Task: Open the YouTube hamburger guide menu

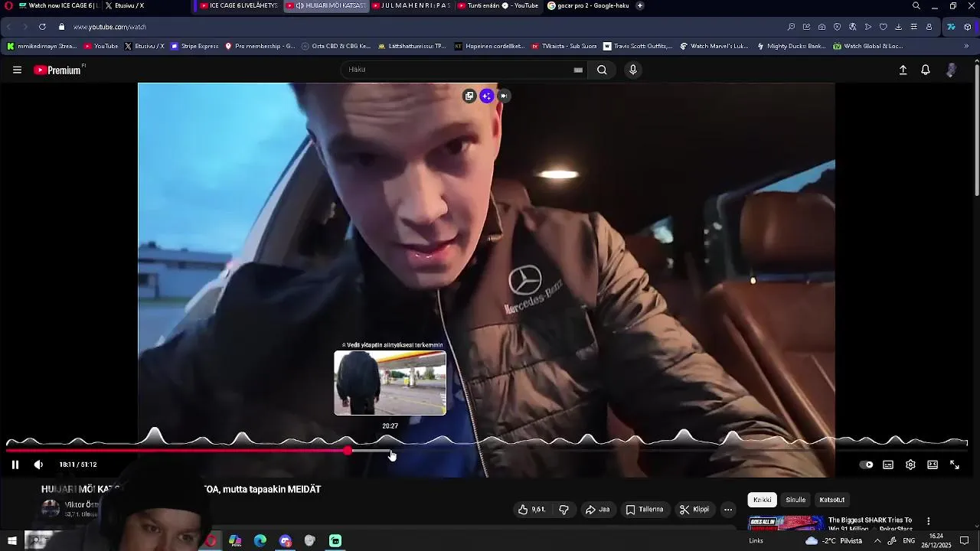Action: [x=17, y=70]
